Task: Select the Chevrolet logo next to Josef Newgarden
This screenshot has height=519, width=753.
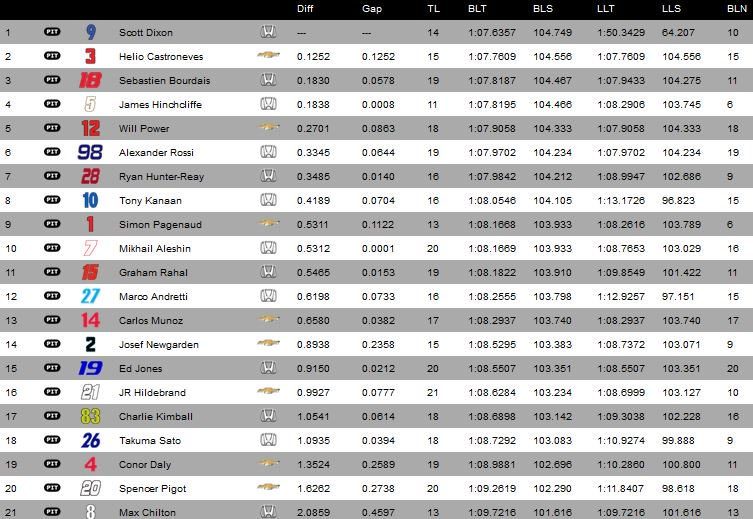Action: (268, 343)
